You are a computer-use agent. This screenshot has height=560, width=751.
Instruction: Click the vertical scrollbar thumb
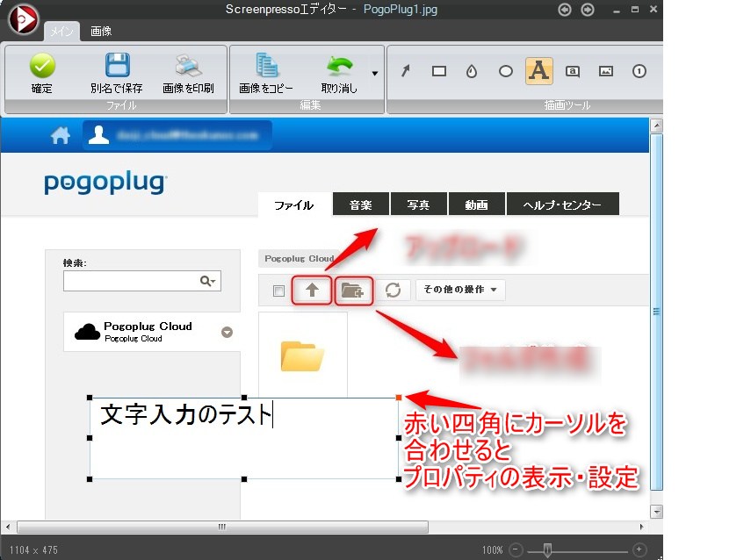[x=657, y=312]
